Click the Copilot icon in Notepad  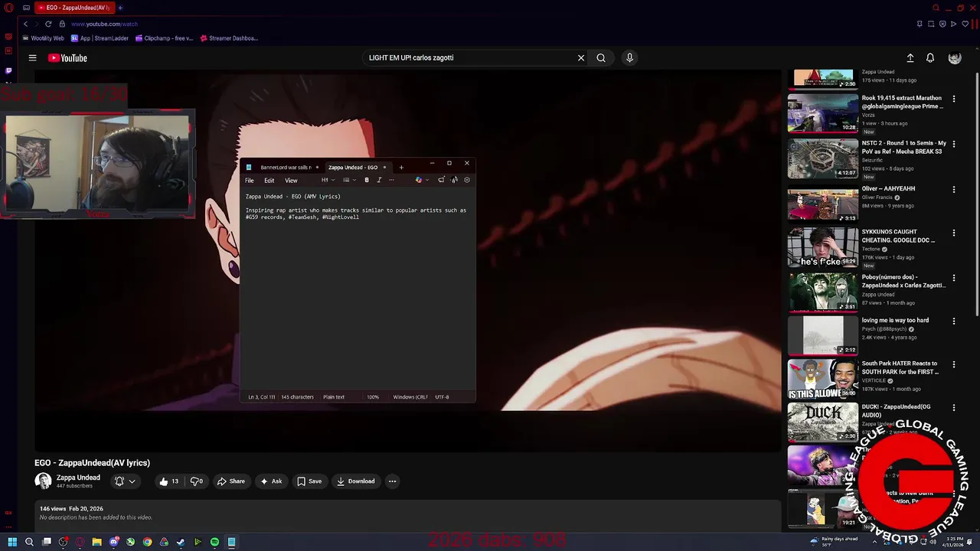pyautogui.click(x=419, y=180)
